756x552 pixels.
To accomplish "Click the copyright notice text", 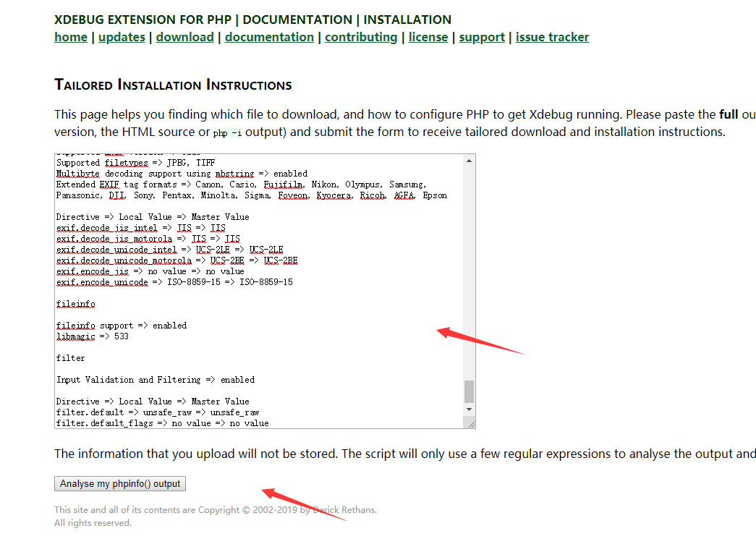I will pos(216,516).
